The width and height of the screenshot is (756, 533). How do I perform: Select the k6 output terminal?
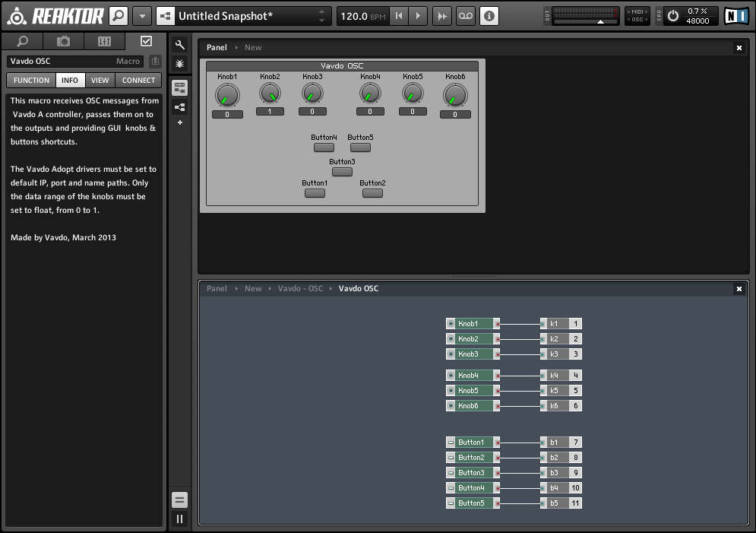(x=561, y=406)
